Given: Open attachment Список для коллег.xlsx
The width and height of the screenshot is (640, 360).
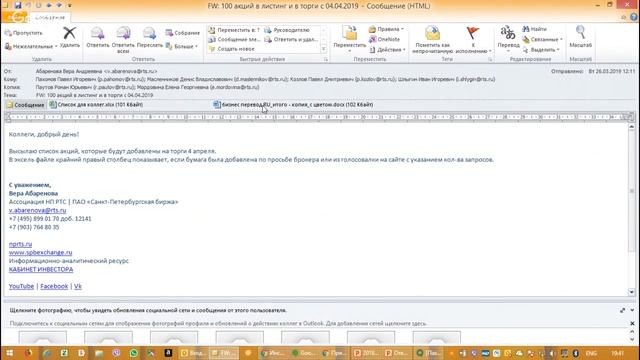Looking at the screenshot, I should click(x=96, y=105).
